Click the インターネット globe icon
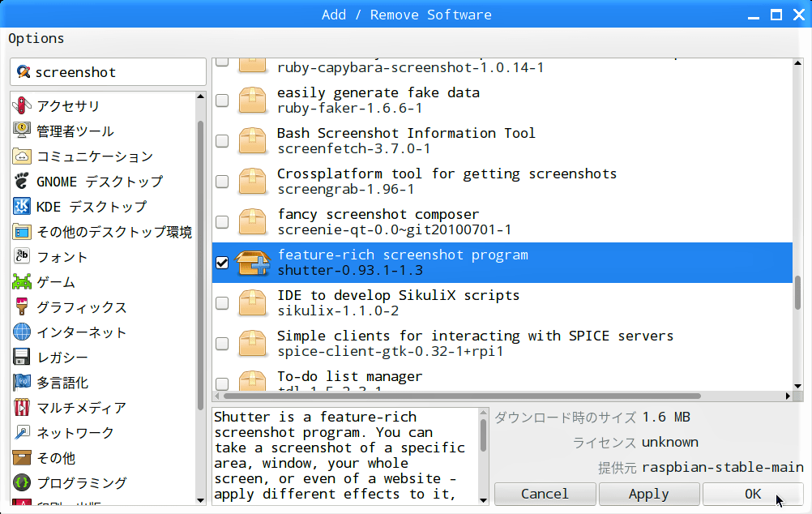This screenshot has height=514, width=812. pos(22,332)
